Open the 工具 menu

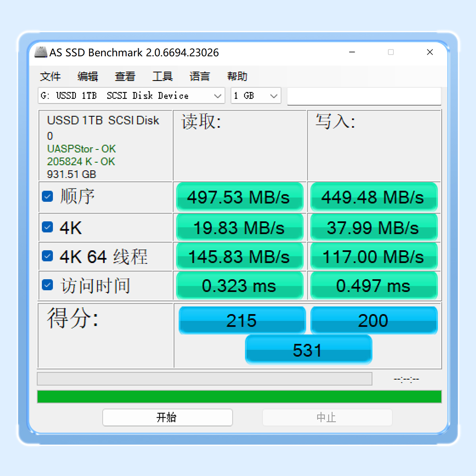[162, 76]
